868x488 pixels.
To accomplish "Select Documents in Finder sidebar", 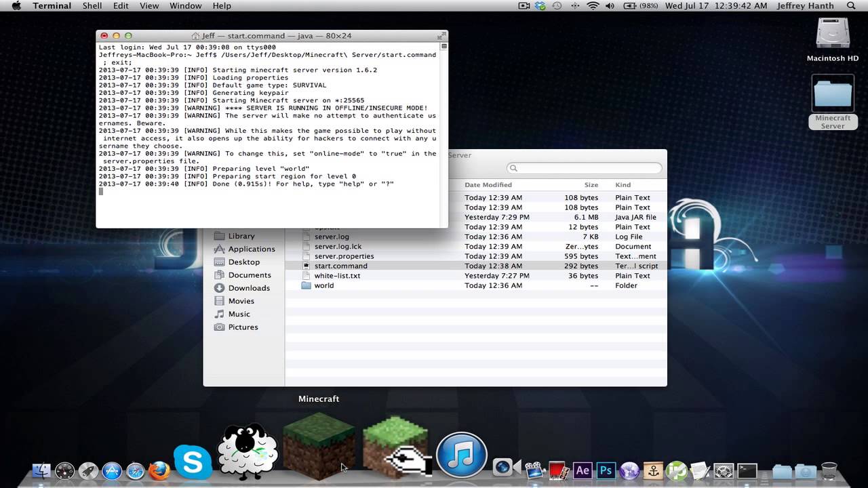I will click(250, 274).
